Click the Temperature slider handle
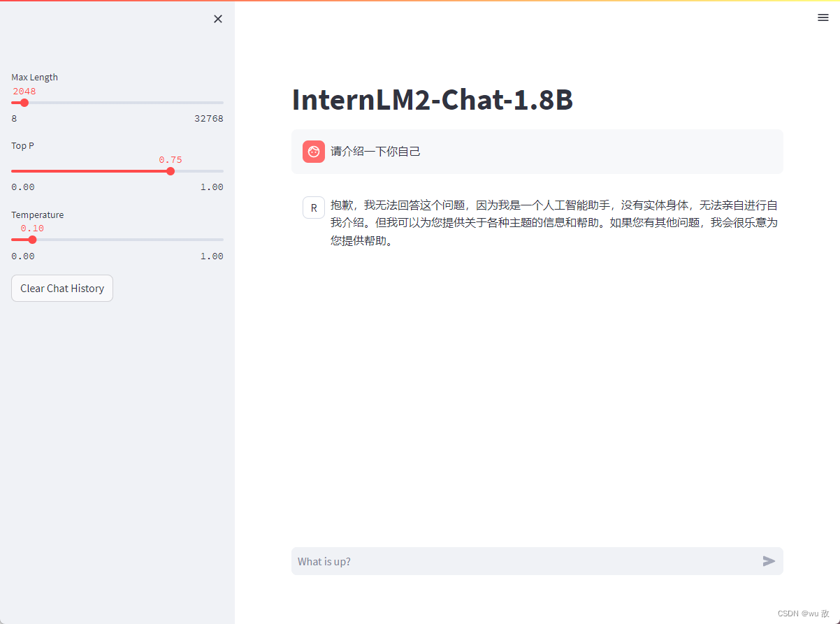840x624 pixels. pos(32,240)
